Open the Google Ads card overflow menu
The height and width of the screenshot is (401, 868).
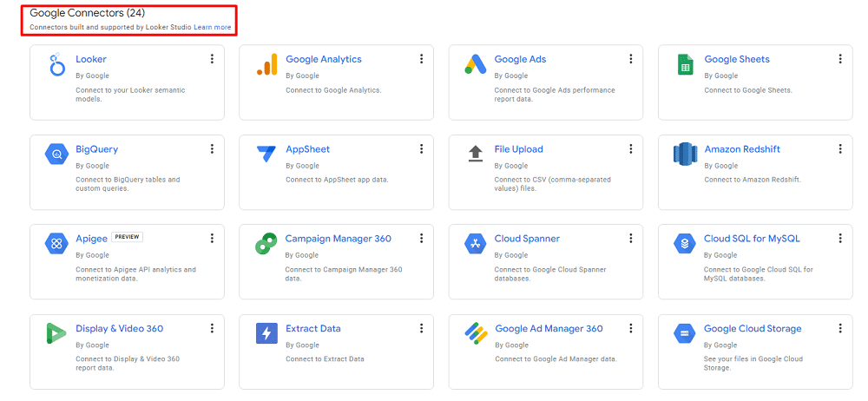630,59
